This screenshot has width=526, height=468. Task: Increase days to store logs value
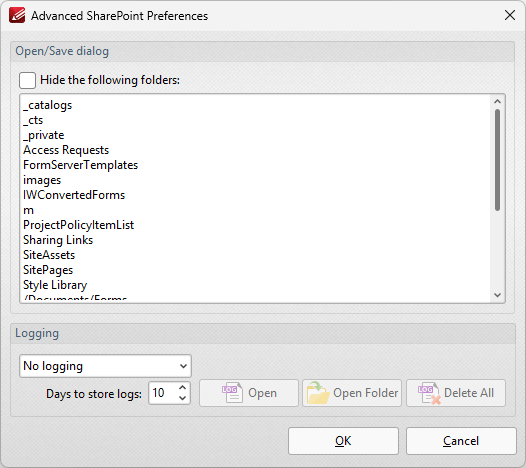point(182,387)
